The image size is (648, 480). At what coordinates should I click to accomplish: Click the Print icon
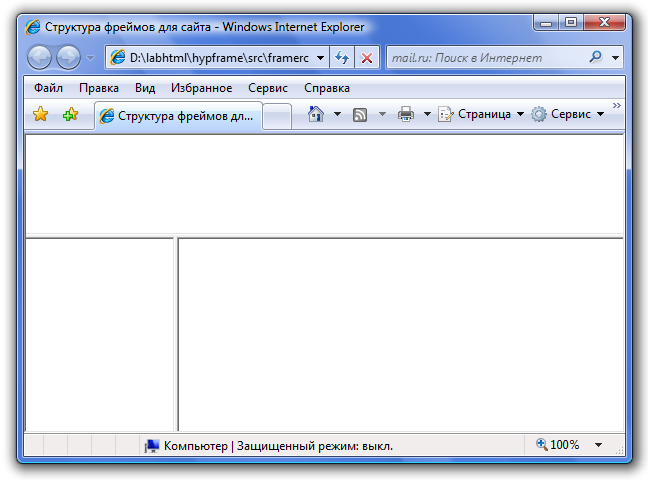(x=405, y=114)
